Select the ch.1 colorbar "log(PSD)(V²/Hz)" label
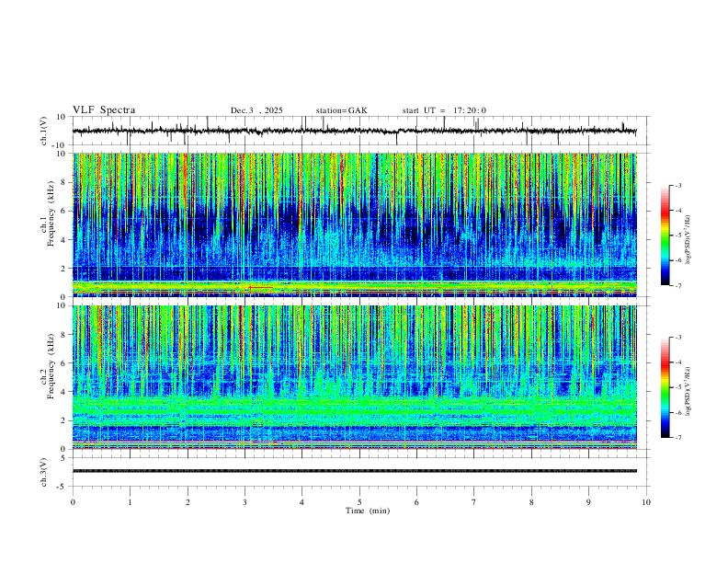 coord(688,239)
